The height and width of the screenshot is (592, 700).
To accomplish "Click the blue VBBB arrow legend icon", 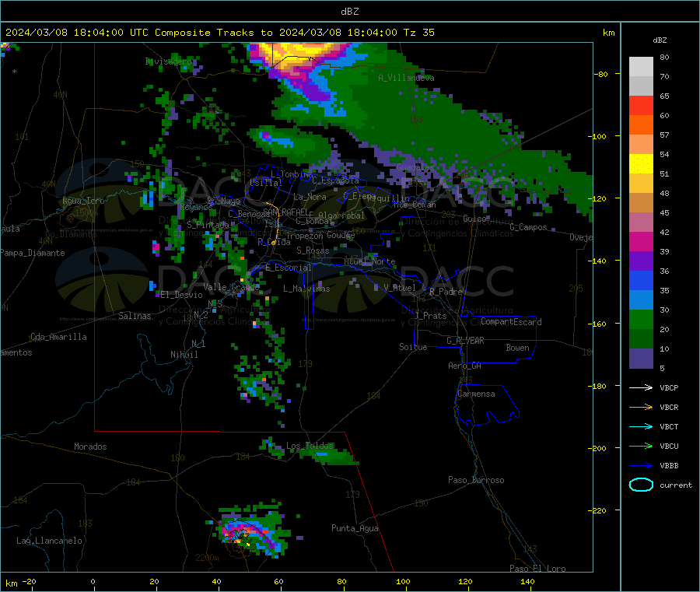I will (x=641, y=466).
